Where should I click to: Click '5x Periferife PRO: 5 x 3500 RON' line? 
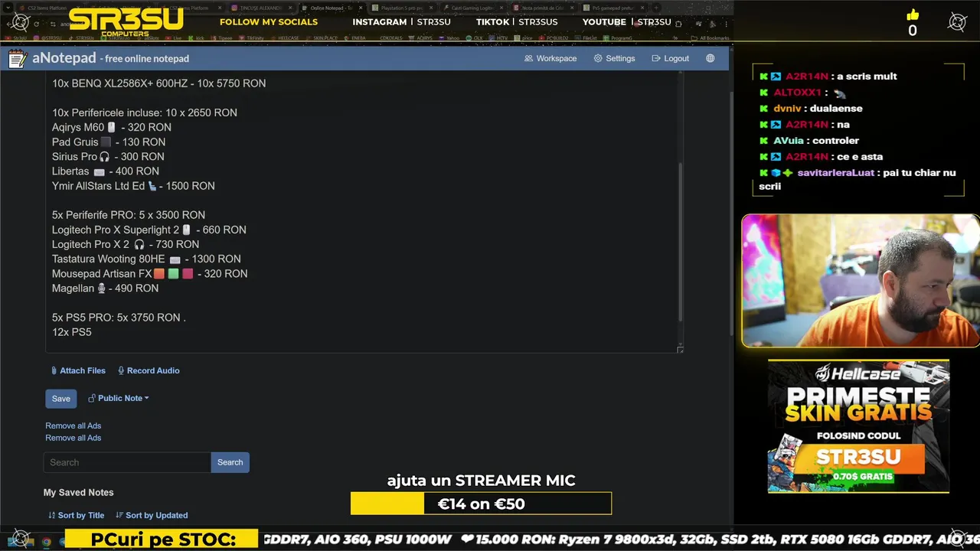point(129,215)
